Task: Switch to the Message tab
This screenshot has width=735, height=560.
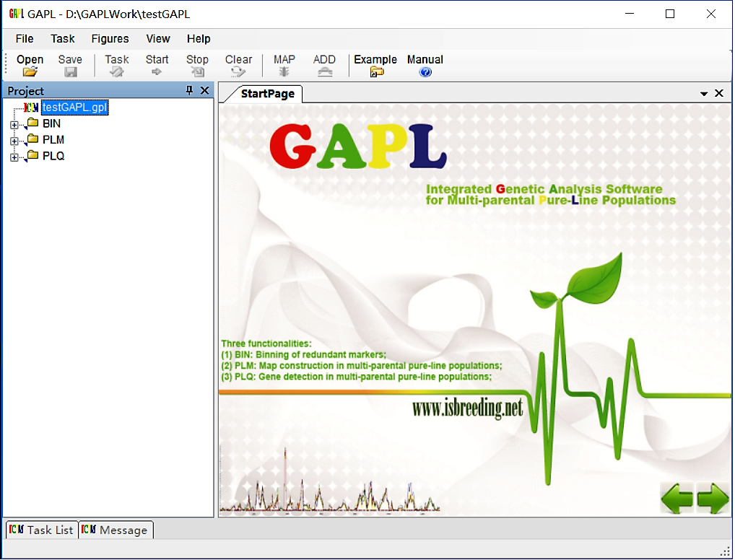Action: click(116, 530)
